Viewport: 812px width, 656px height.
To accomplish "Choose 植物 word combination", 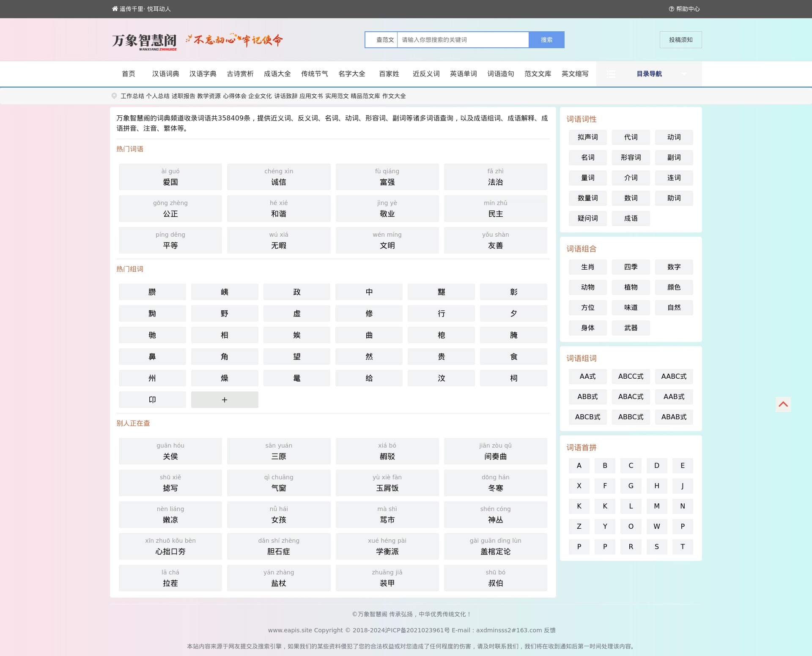I will [631, 287].
